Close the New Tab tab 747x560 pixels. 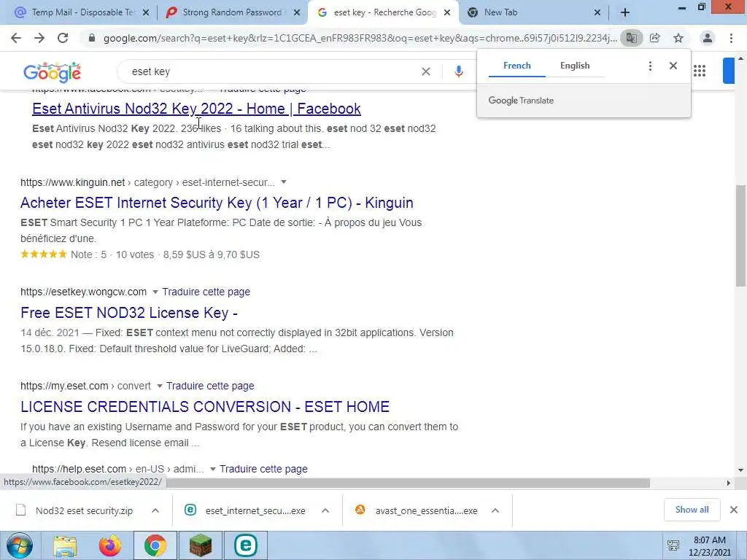pos(597,13)
